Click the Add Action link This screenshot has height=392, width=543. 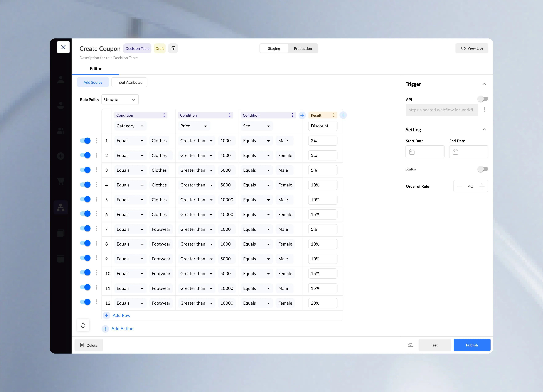pyautogui.click(x=118, y=329)
